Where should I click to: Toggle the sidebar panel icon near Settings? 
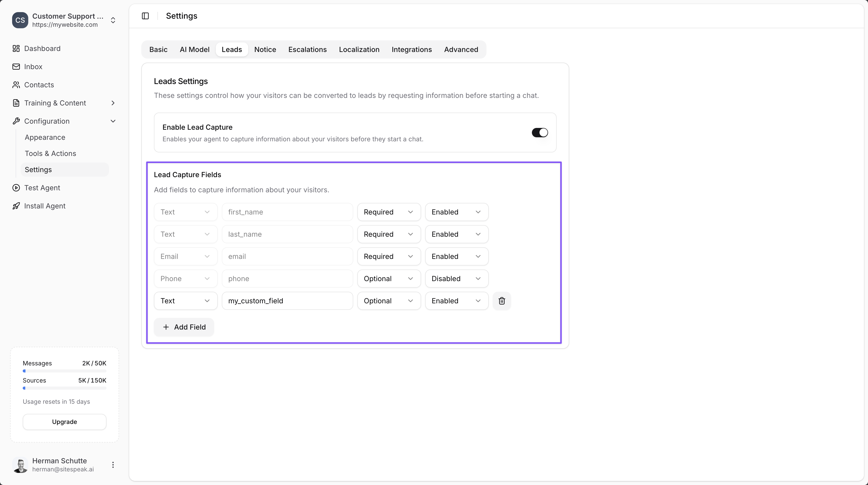(145, 15)
